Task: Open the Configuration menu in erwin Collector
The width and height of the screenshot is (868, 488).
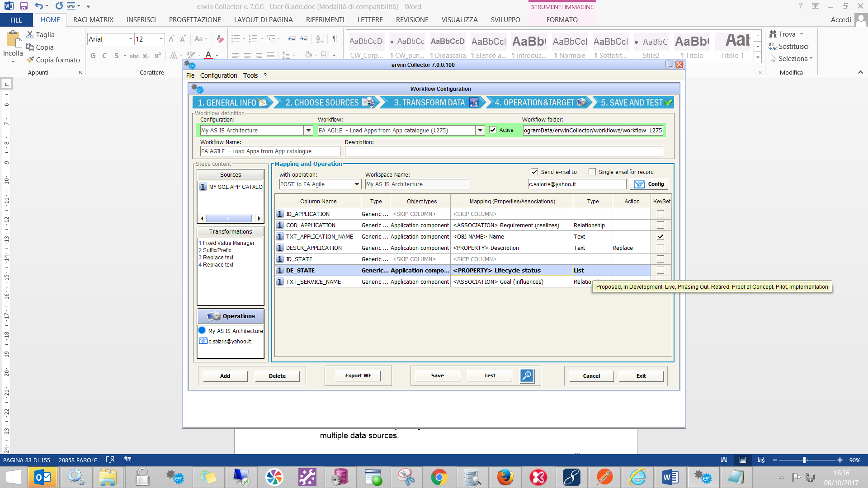Action: point(218,75)
